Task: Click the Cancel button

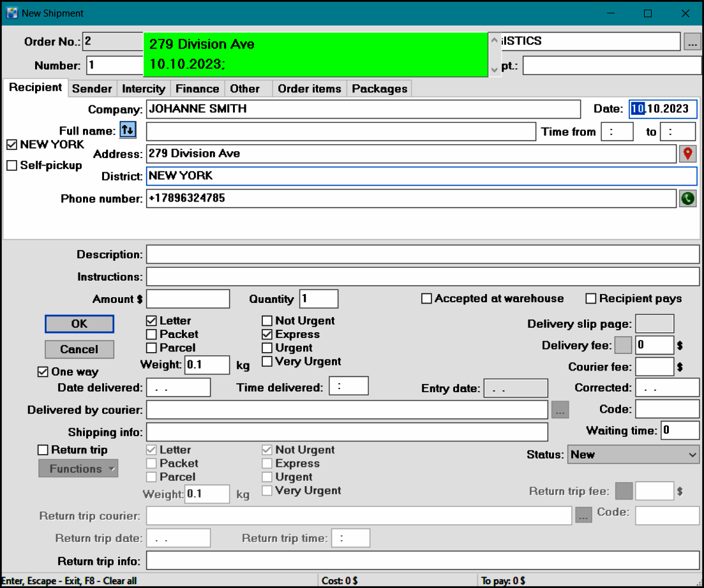Action: point(80,349)
